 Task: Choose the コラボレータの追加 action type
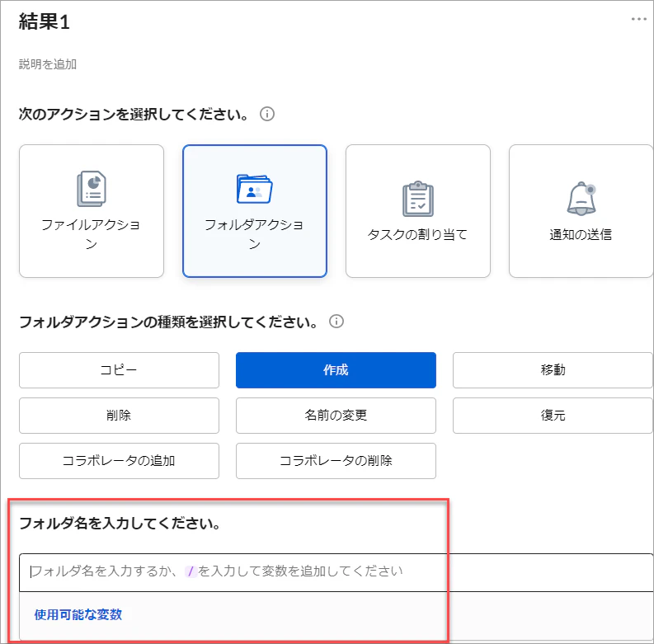click(119, 461)
